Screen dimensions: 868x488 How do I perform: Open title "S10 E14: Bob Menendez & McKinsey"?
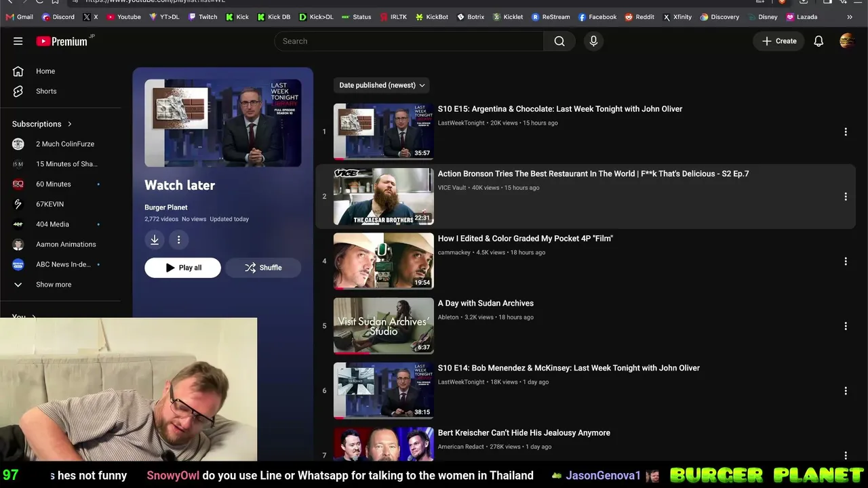[x=569, y=368]
